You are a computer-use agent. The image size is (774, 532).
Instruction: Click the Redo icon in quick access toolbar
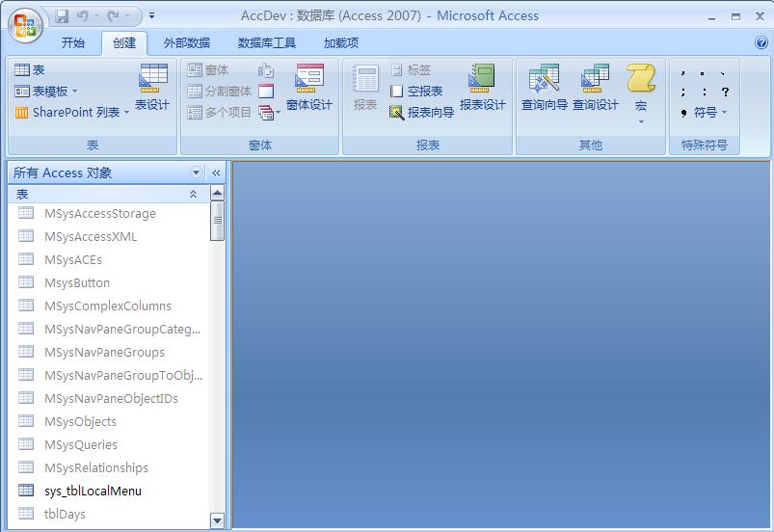114,16
